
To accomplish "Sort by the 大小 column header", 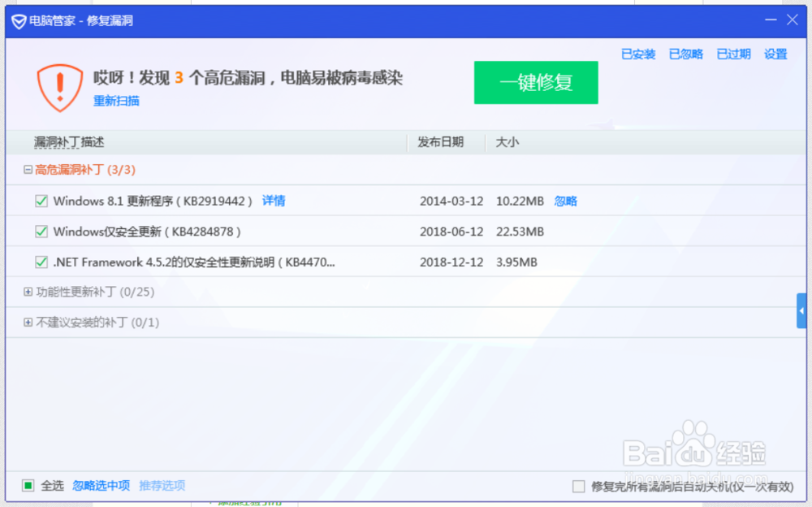I will pyautogui.click(x=507, y=142).
